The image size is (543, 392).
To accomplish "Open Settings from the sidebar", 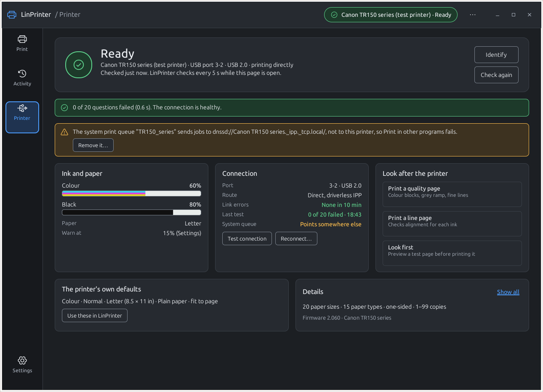I will coord(22,365).
